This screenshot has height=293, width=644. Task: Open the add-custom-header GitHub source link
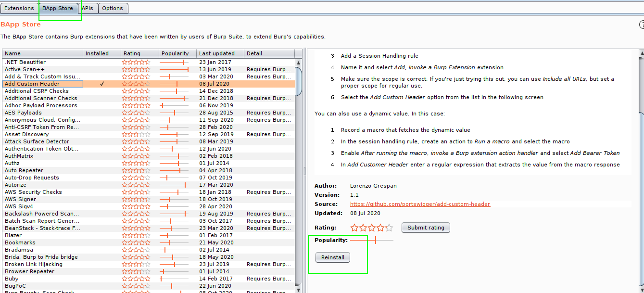[x=420, y=204]
